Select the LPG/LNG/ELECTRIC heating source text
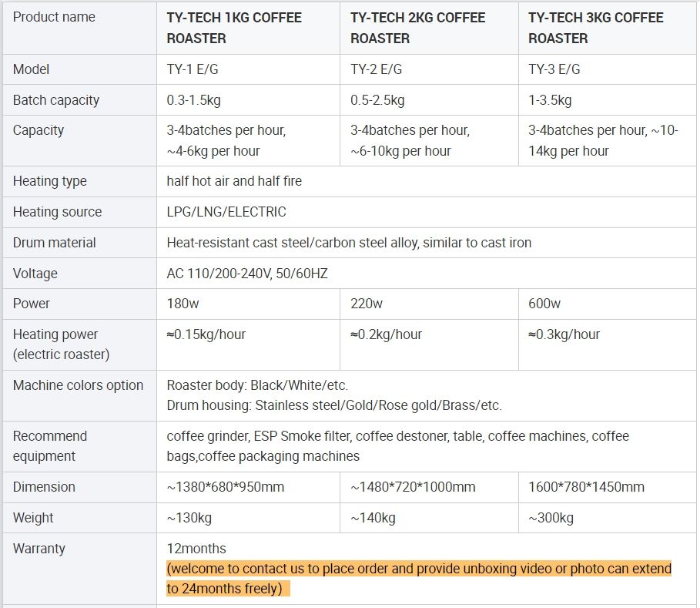The image size is (700, 608). [226, 212]
